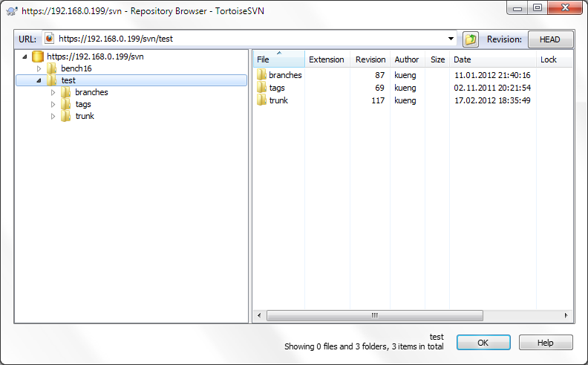Click the go-up folder icon next to URL
588x365 pixels.
470,39
